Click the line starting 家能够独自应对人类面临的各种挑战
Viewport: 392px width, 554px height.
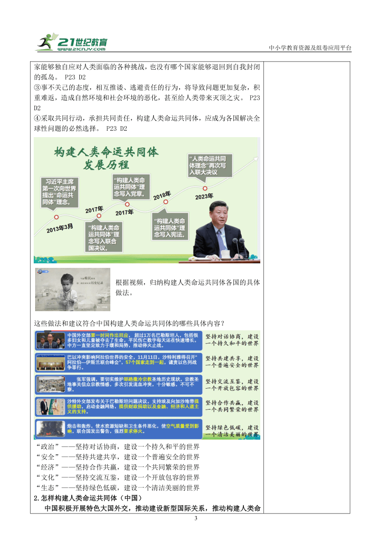(147, 67)
